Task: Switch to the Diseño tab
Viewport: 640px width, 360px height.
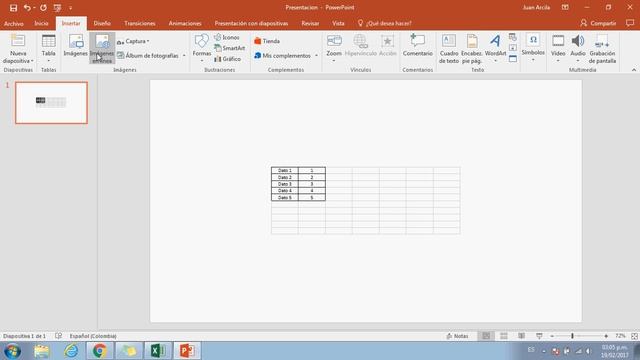Action: tap(102, 23)
